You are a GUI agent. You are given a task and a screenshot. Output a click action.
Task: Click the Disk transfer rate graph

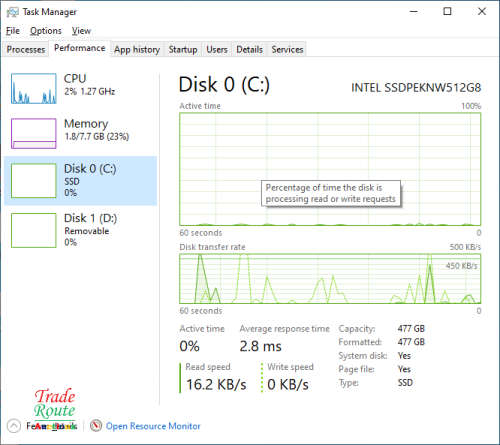[330, 279]
